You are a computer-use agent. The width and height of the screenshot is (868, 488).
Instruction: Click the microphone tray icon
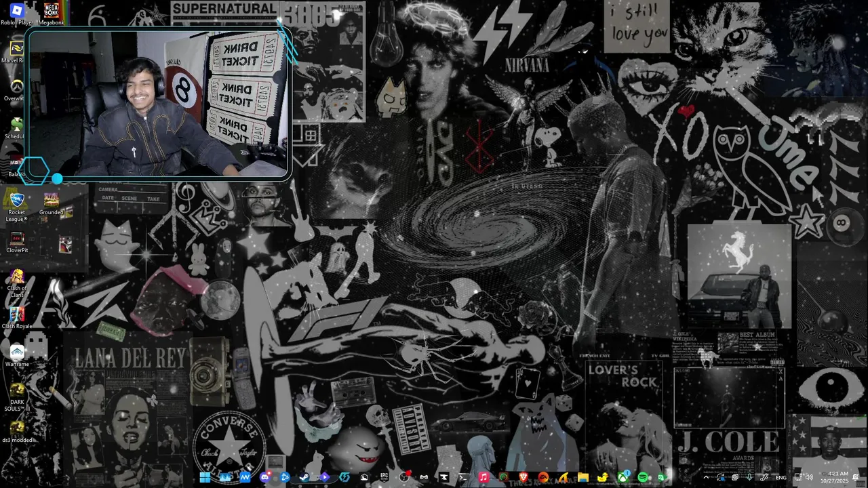(749, 477)
